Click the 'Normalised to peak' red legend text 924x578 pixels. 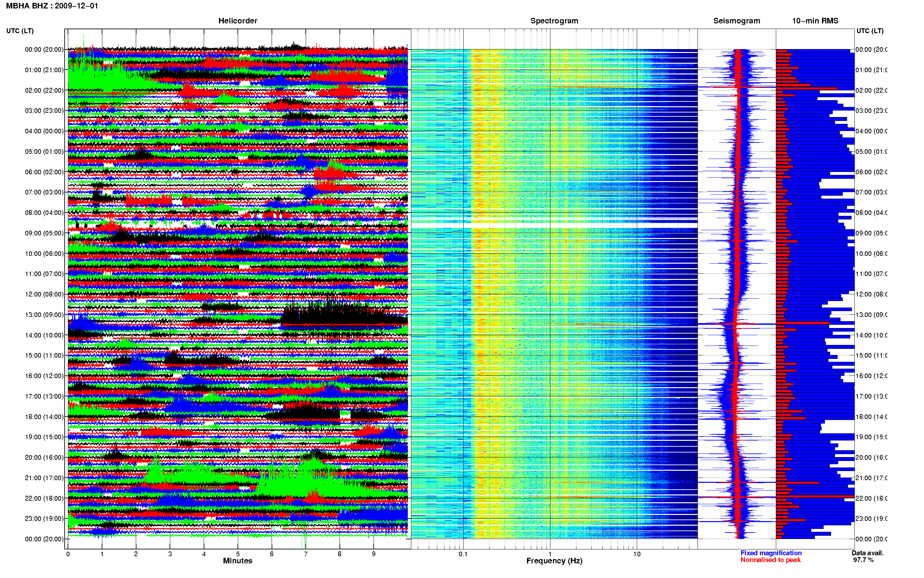click(770, 560)
